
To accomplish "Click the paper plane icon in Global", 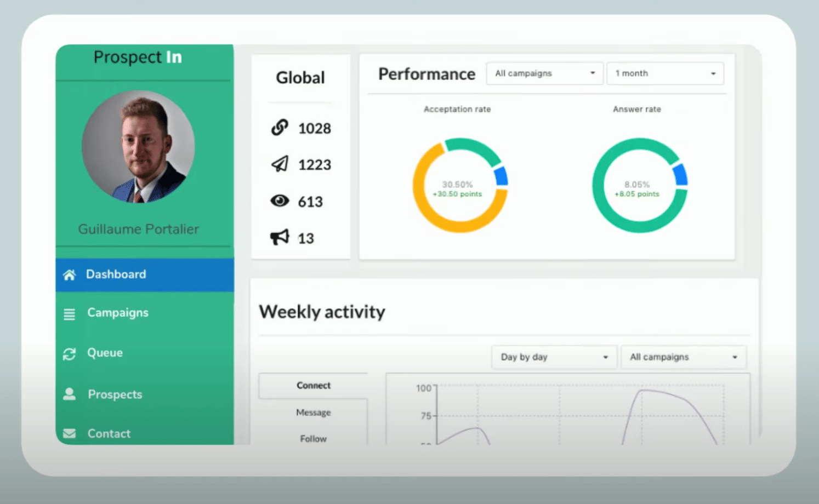I will [x=280, y=164].
